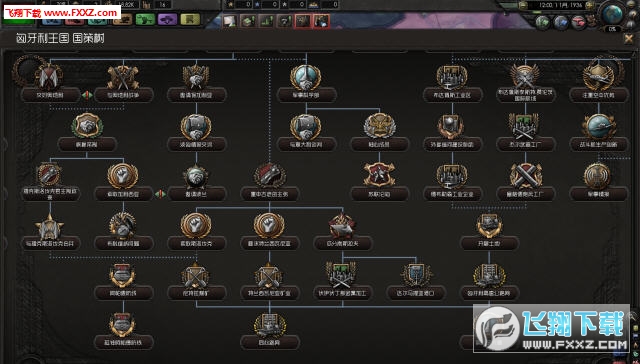The image size is (640, 364).
Task: Click the star-topped handshake focus icon
Action: click(196, 176)
